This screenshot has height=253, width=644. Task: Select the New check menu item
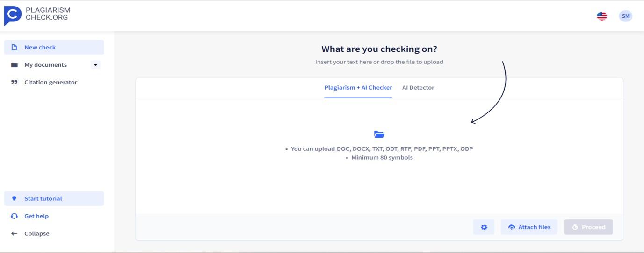(x=54, y=47)
